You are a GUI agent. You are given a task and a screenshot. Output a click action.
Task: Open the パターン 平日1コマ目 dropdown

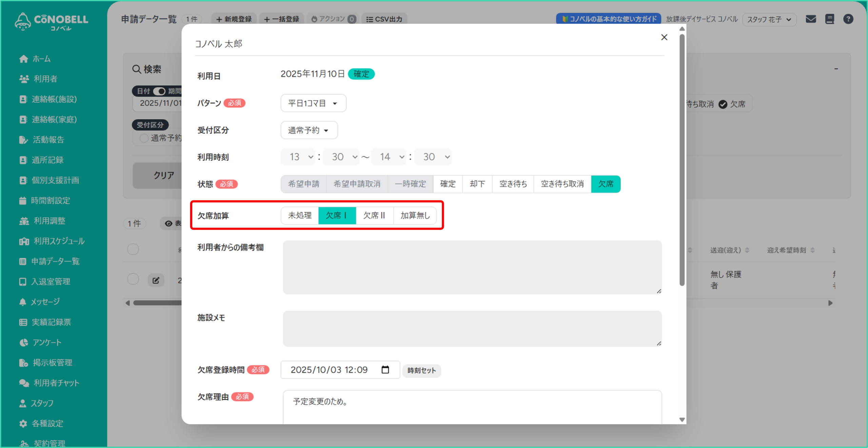pyautogui.click(x=313, y=103)
